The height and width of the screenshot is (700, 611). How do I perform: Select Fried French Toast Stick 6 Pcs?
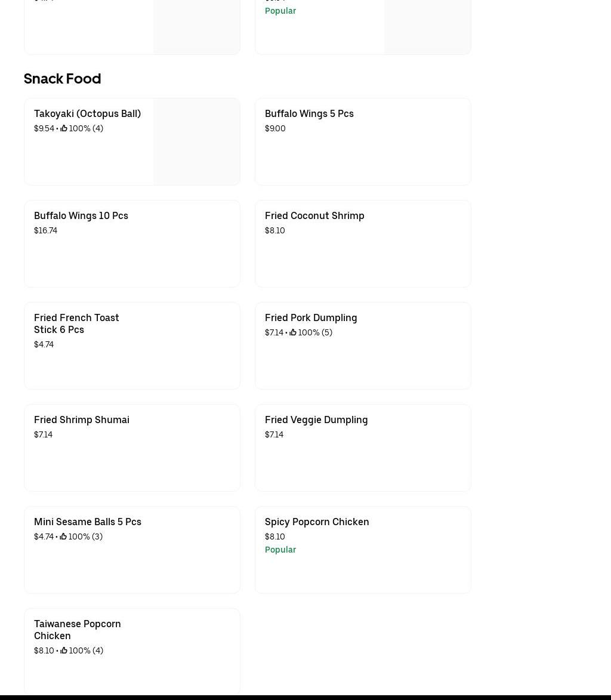pyautogui.click(x=76, y=323)
